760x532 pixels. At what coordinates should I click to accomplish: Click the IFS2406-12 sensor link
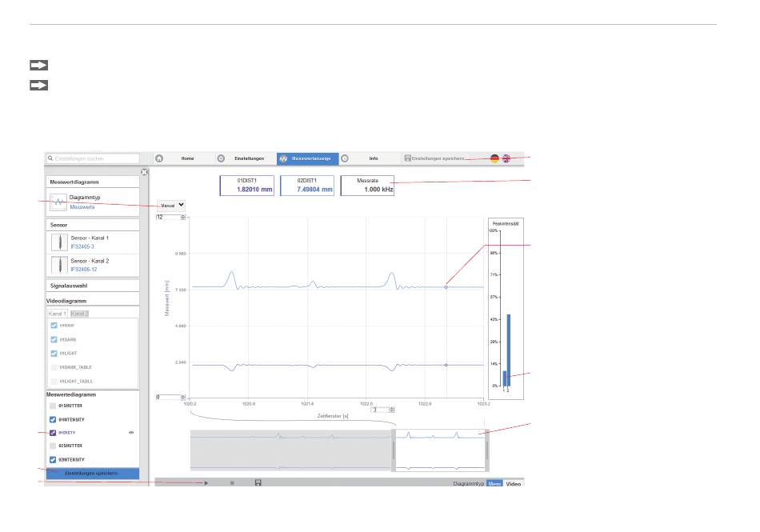(x=83, y=270)
